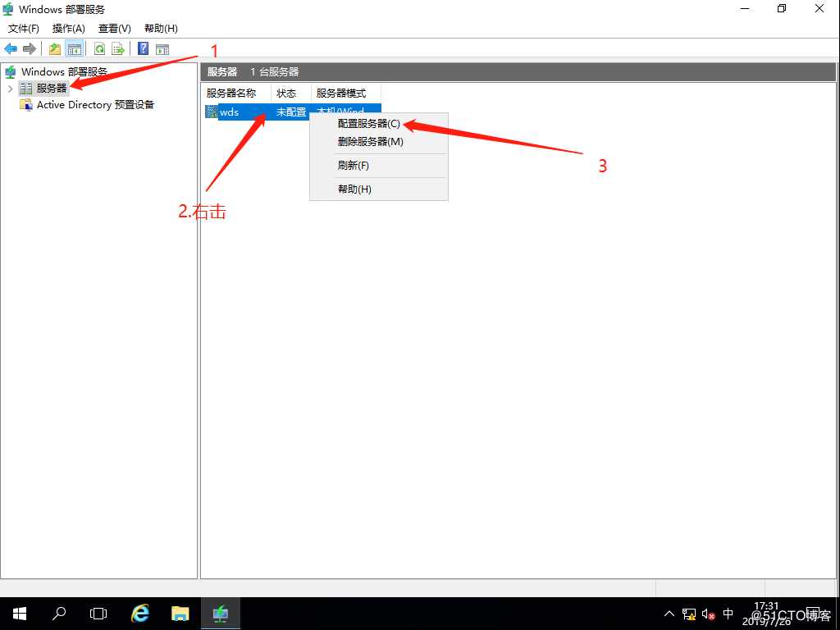This screenshot has width=840, height=630.
Task: Open taskbar Search magnifier
Action: click(59, 614)
